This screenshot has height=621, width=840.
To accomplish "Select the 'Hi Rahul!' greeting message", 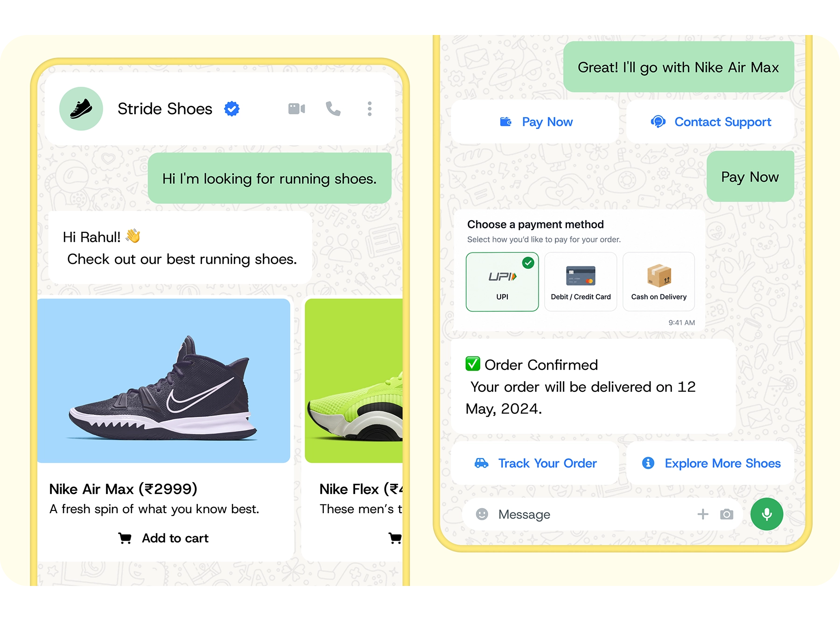I will coord(180,248).
